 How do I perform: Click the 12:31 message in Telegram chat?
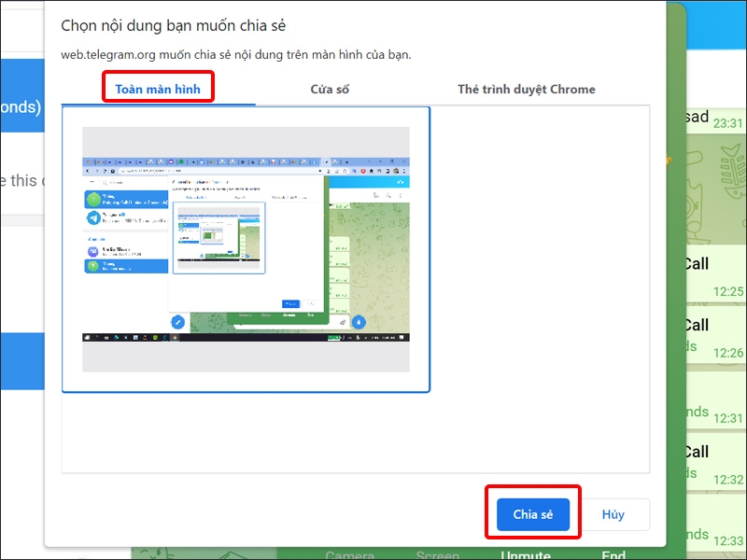716,400
